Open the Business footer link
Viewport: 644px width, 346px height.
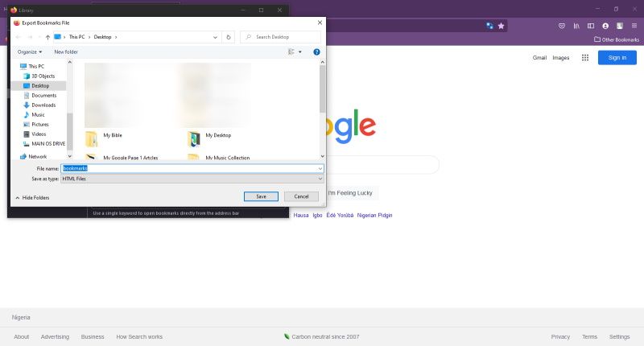pyautogui.click(x=93, y=336)
